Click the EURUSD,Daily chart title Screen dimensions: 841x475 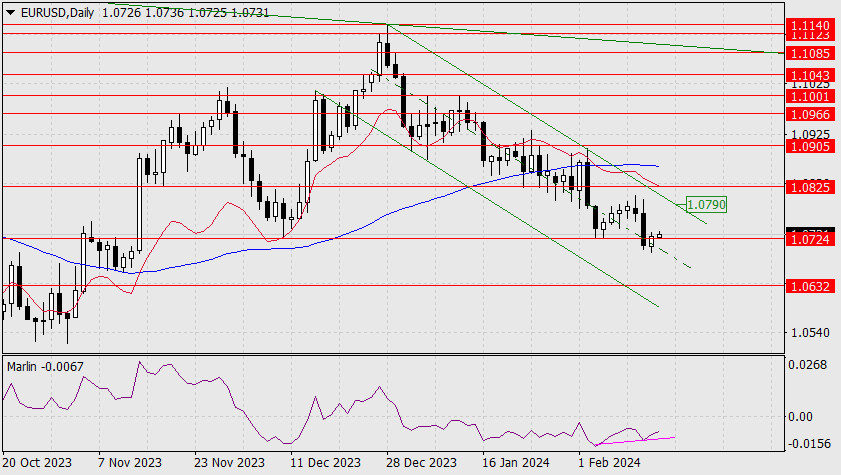[x=57, y=12]
